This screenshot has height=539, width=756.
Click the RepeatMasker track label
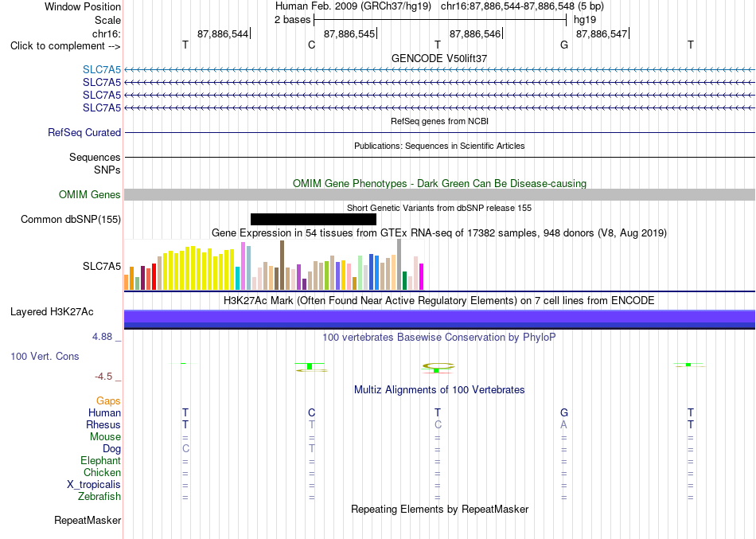[88, 520]
